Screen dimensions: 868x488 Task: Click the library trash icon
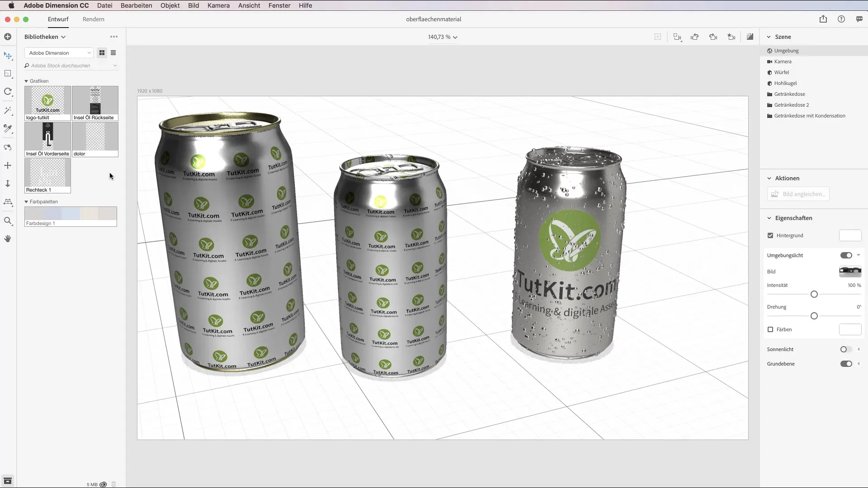(x=113, y=484)
